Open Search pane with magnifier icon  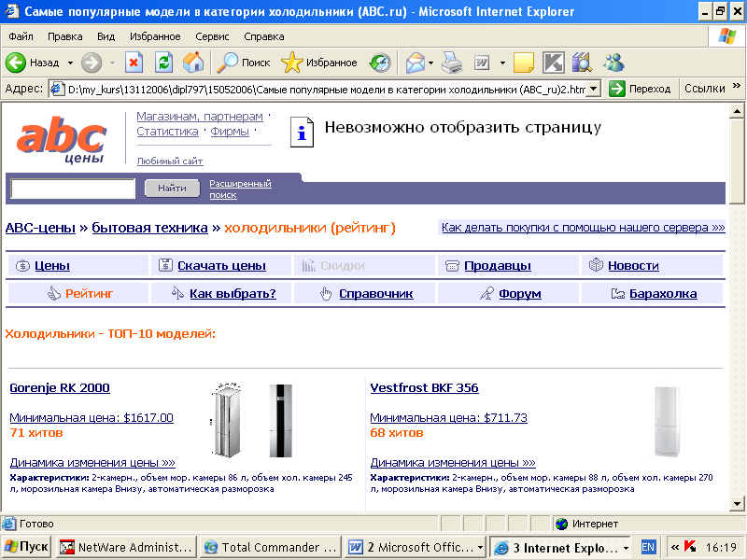tap(227, 63)
